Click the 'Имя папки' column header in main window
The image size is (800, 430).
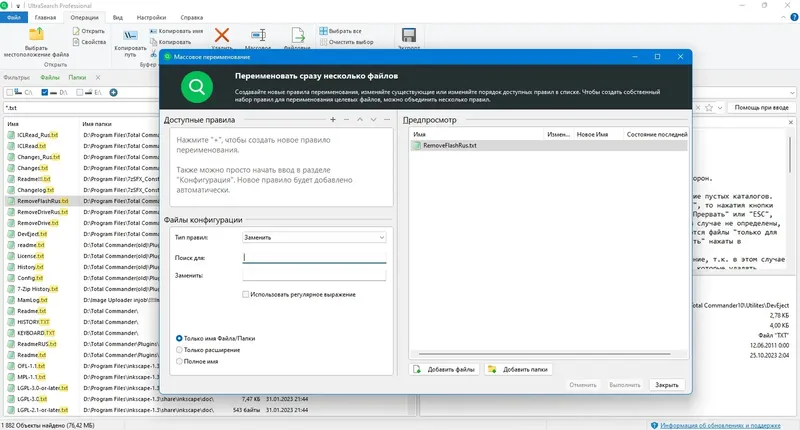pyautogui.click(x=97, y=124)
